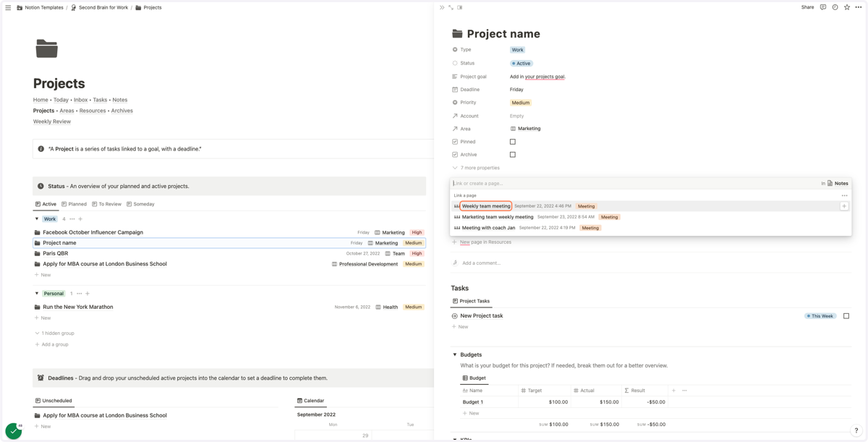Screen dimensions: 868x442
Task: Collapse the Budgets toggle section
Action: tap(455, 355)
